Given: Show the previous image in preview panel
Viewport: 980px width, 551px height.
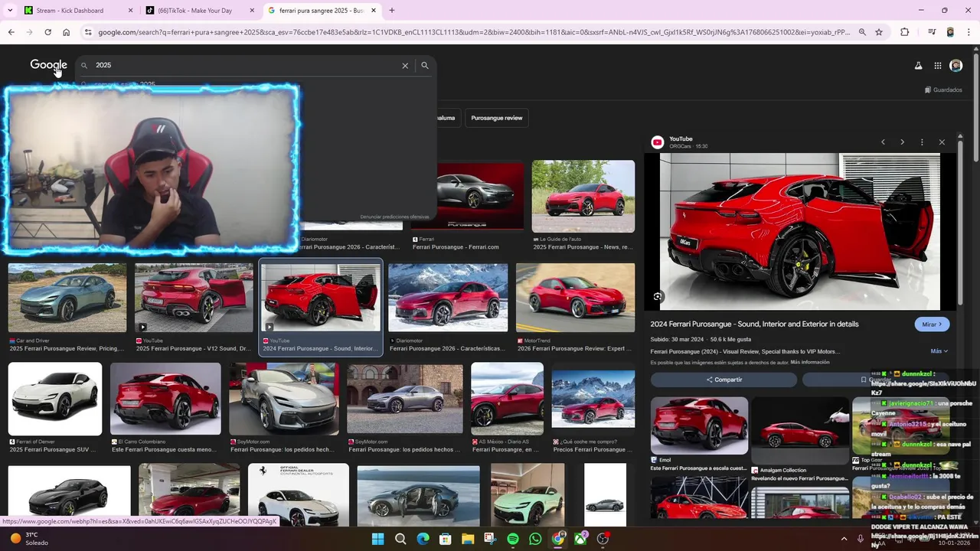Looking at the screenshot, I should coord(883,142).
